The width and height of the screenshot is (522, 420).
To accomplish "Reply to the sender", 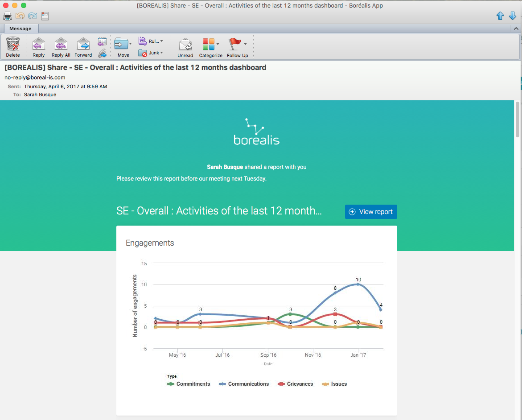I will click(x=39, y=47).
